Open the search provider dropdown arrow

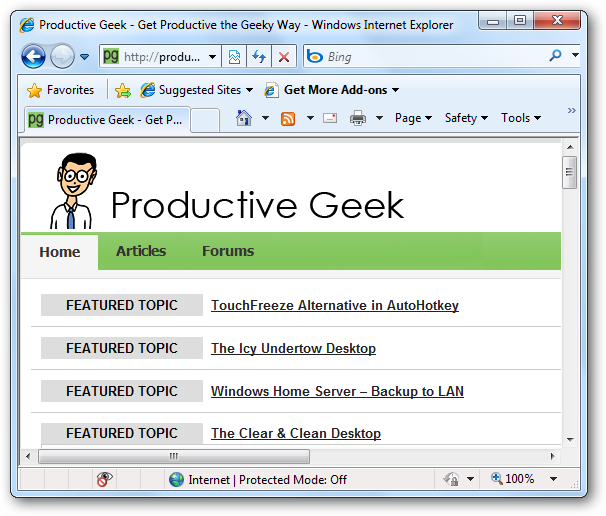tap(575, 56)
